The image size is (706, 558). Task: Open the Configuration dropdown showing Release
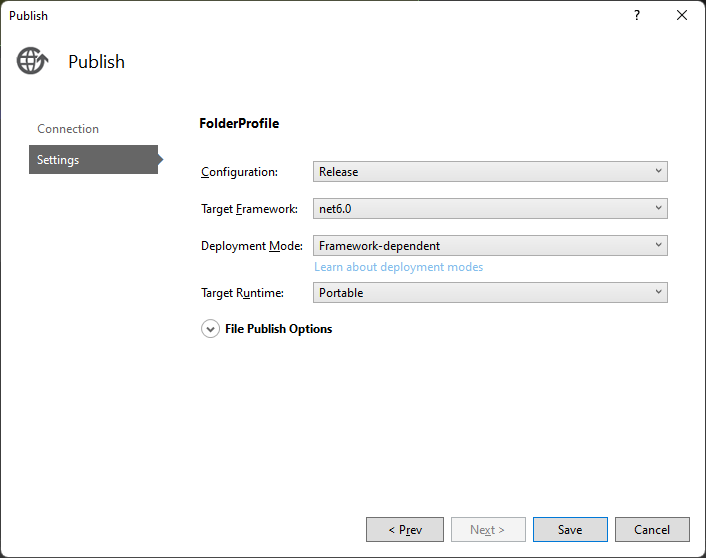coord(490,172)
